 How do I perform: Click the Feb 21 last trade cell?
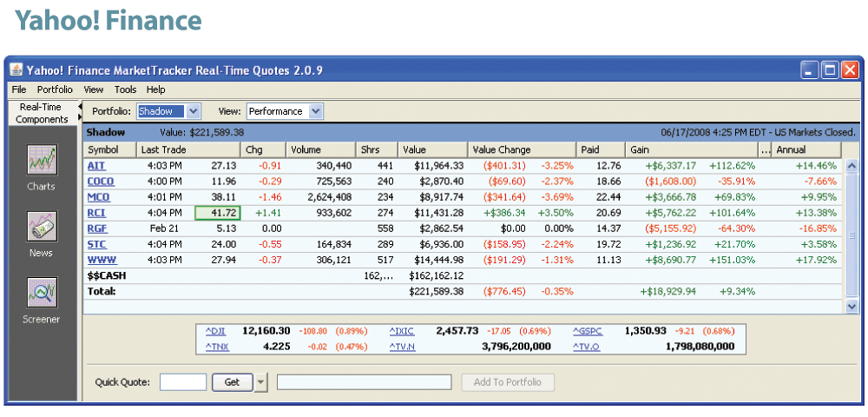(164, 228)
